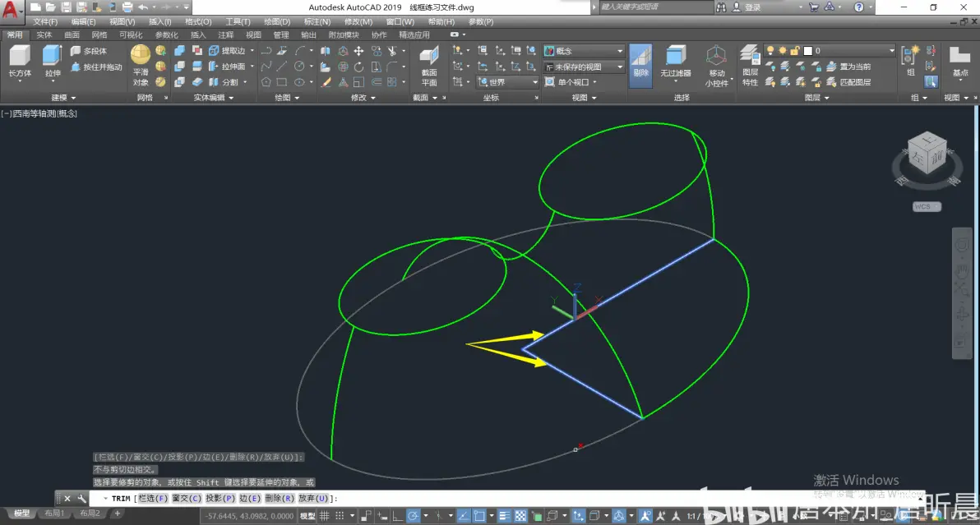Screen dimensions: 980x525
Task: Open the WCS dropdown below ViewCube
Action: pos(927,206)
